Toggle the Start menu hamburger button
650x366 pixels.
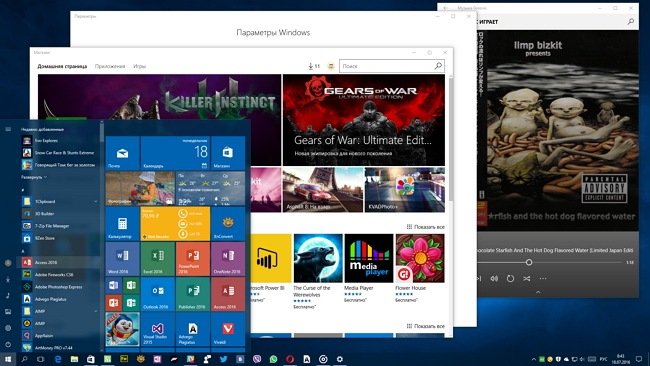point(8,129)
